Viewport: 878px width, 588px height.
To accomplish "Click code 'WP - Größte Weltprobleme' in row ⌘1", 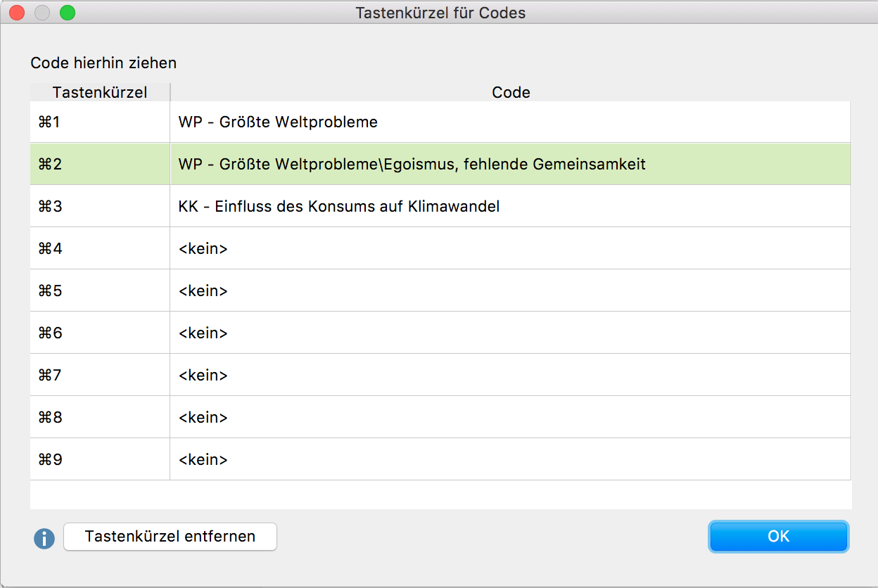I will coord(511,122).
